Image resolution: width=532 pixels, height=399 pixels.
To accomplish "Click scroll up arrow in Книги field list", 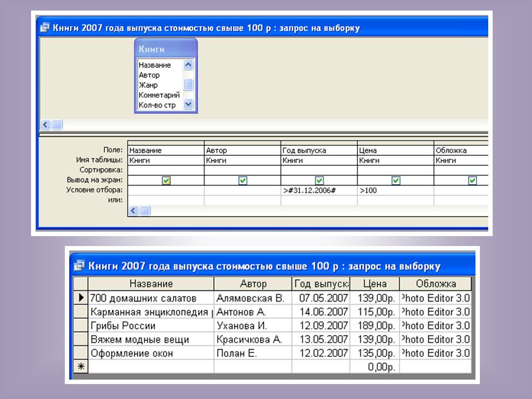I will (x=188, y=65).
